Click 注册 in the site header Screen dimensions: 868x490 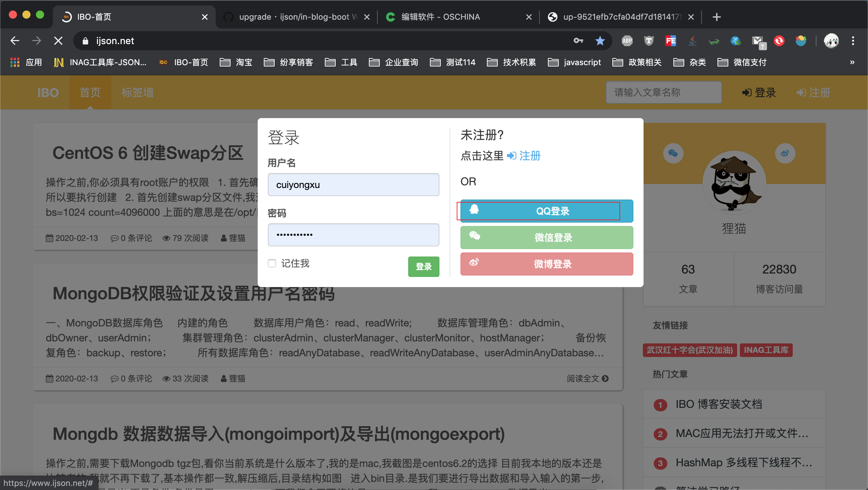coord(813,92)
